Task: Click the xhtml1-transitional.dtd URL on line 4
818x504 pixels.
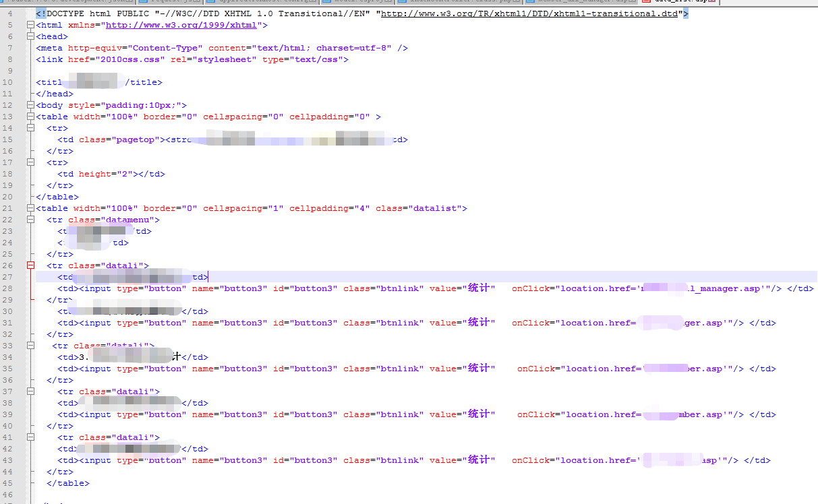Action: [529, 13]
